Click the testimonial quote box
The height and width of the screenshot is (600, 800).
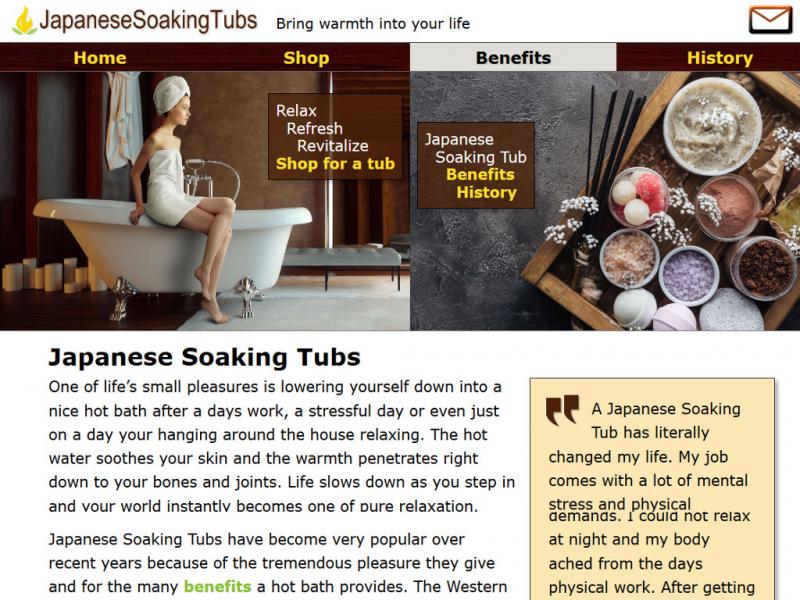pos(652,489)
